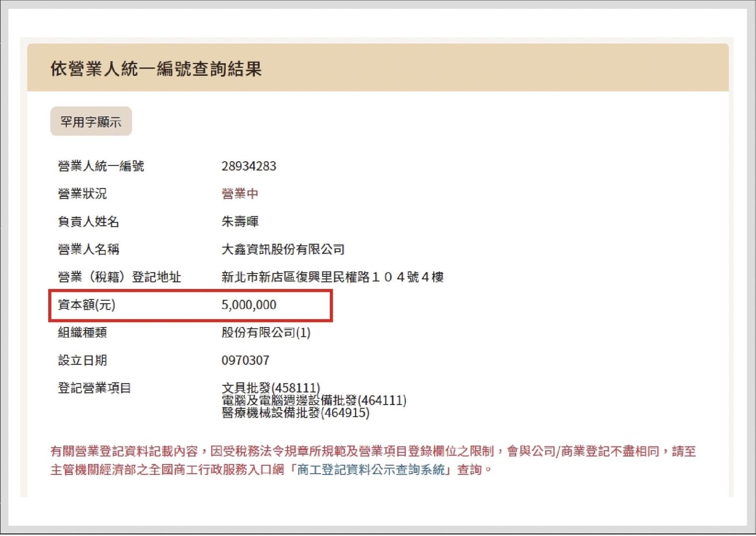The image size is (756, 536).
Task: Click the 營業狀況 field label
Action: pyautogui.click(x=82, y=194)
